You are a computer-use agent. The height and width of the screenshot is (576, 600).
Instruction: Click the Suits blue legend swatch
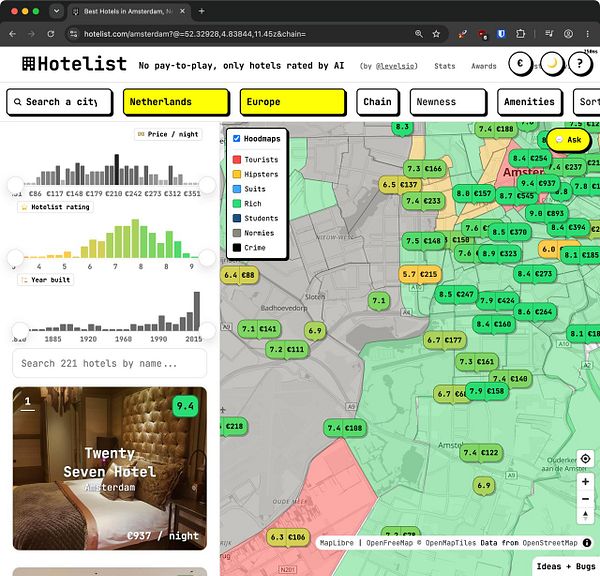237,189
